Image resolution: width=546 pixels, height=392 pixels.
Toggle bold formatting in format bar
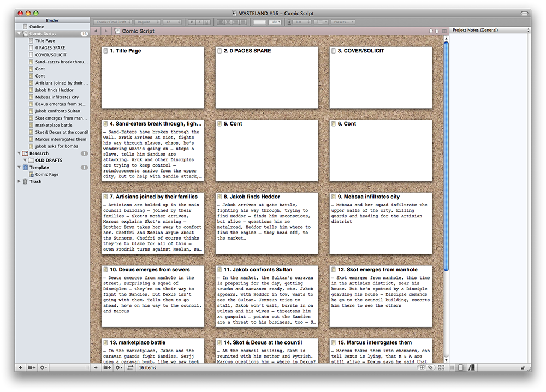point(192,22)
